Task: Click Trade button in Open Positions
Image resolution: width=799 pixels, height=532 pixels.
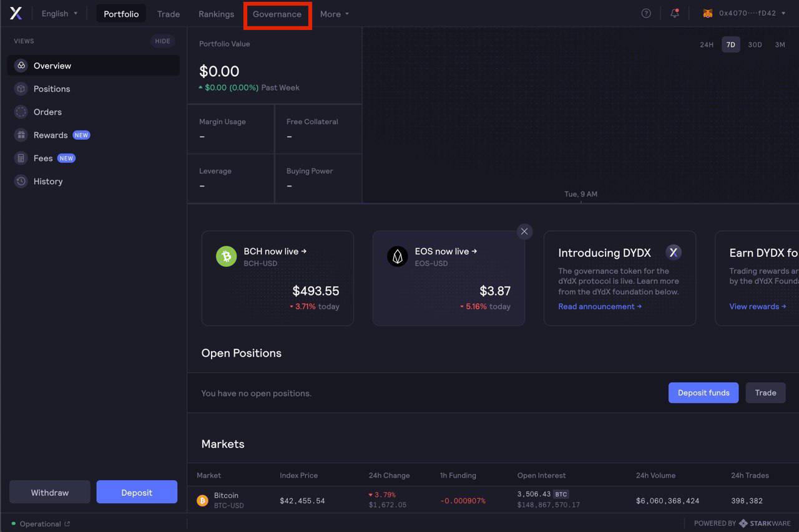Action: click(765, 393)
